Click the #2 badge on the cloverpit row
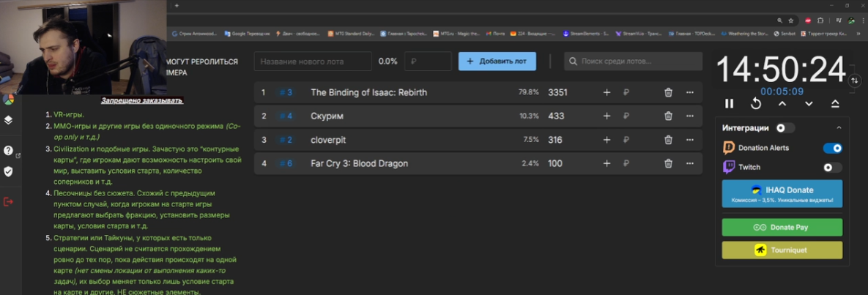The image size is (868, 295). tap(286, 140)
